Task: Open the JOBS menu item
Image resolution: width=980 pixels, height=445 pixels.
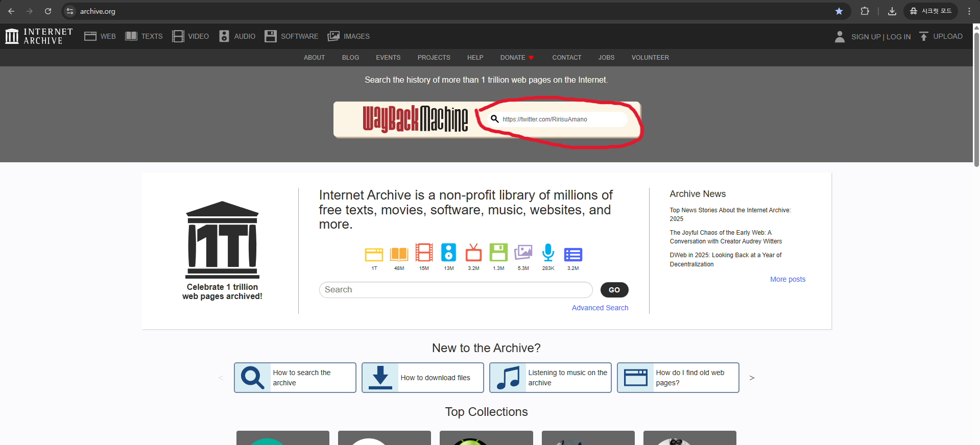Action: [606, 58]
